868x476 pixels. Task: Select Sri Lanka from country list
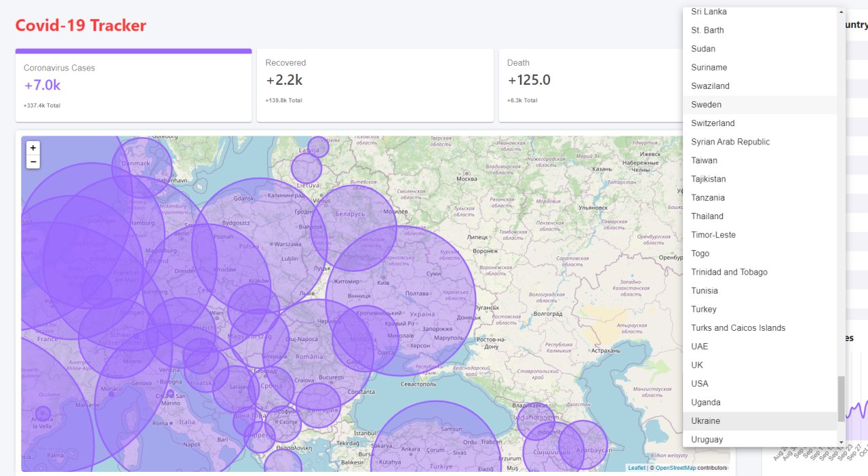(759, 12)
